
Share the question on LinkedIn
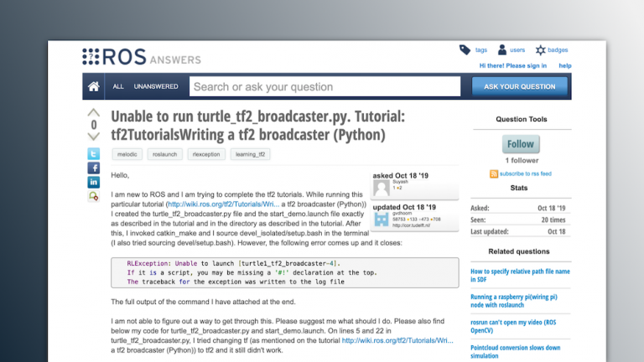click(94, 182)
